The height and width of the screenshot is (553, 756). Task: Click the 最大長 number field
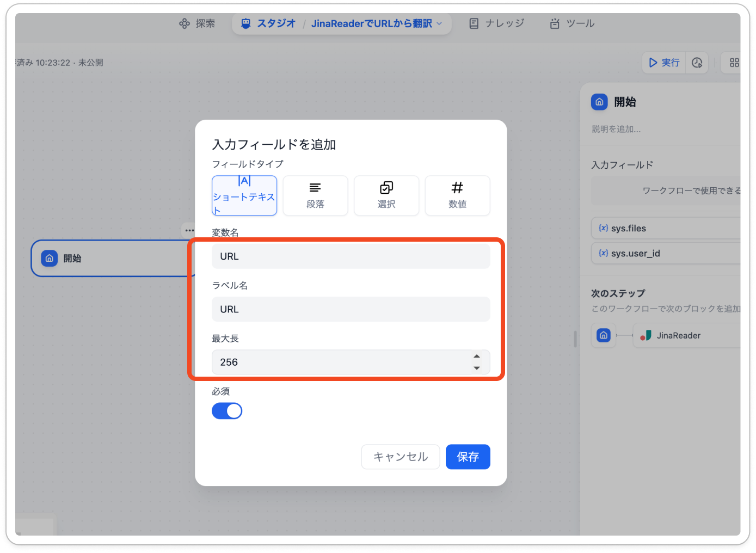tap(351, 362)
